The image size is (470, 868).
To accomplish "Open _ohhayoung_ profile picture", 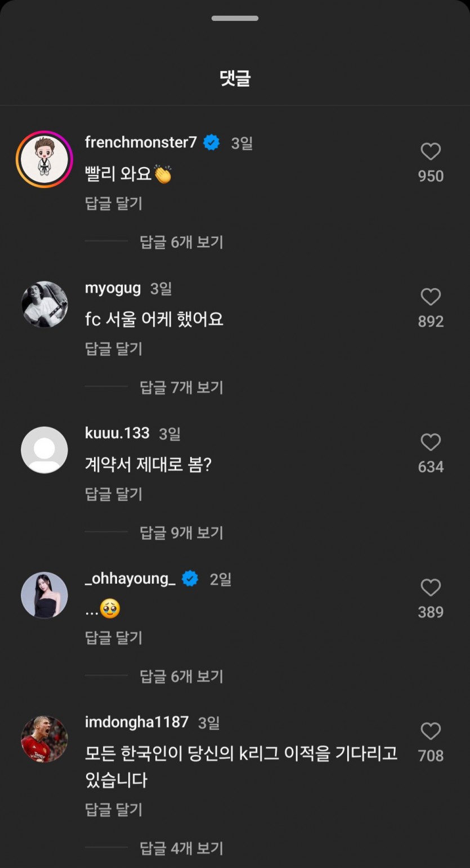I will tap(44, 595).
